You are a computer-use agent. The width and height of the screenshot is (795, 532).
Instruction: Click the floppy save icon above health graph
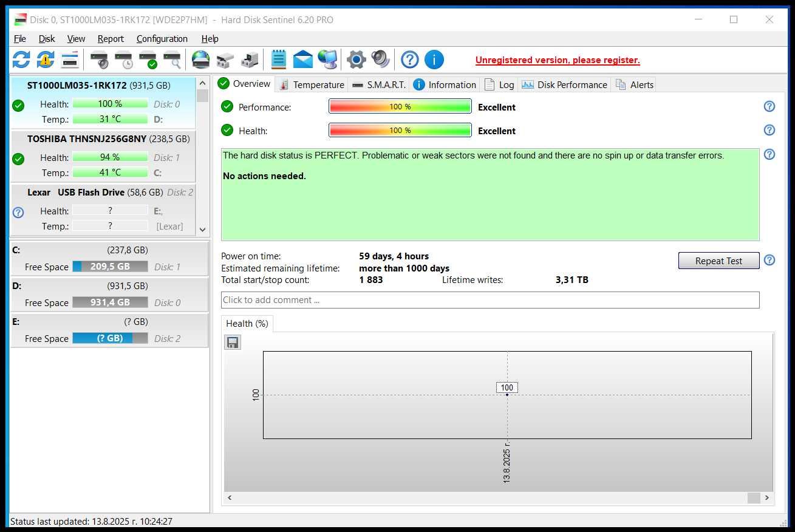tap(233, 342)
